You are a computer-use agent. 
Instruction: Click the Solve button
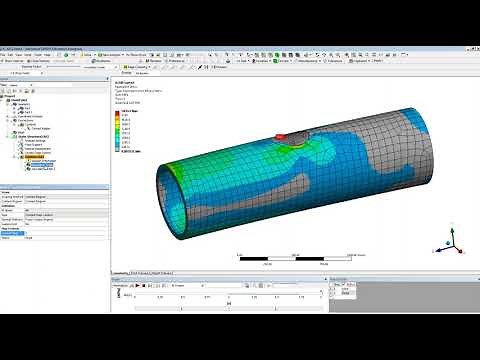pos(86,55)
